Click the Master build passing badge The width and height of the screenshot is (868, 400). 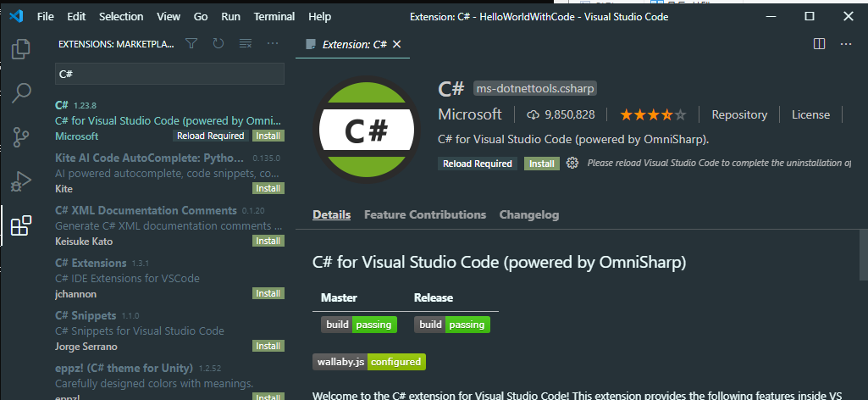pyautogui.click(x=359, y=325)
